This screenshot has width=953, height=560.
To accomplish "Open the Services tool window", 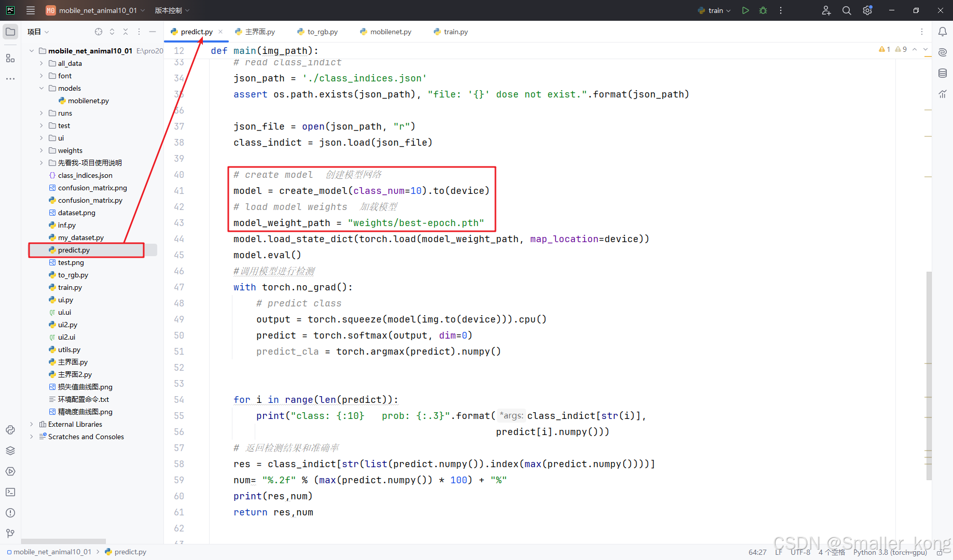I will coord(10,471).
